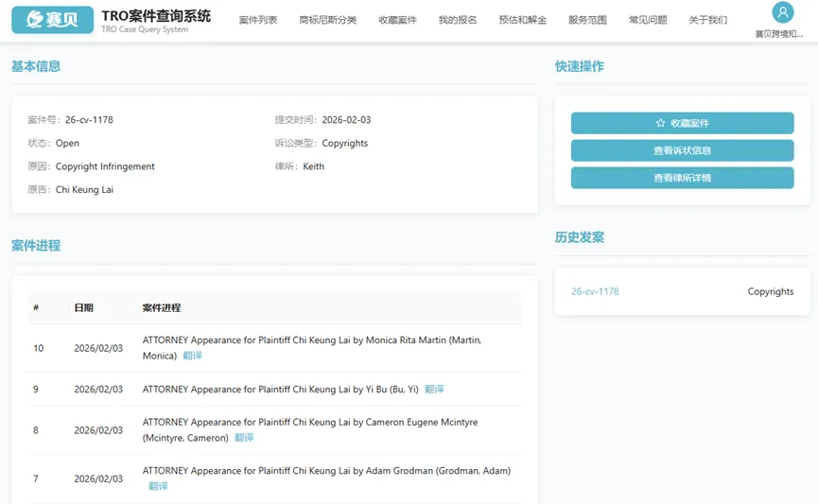Navigate to 服务范围
This screenshot has height=504, width=818.
coord(587,20)
